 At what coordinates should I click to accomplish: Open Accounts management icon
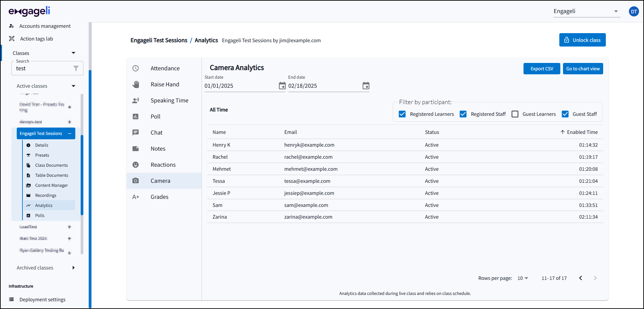(x=11, y=26)
